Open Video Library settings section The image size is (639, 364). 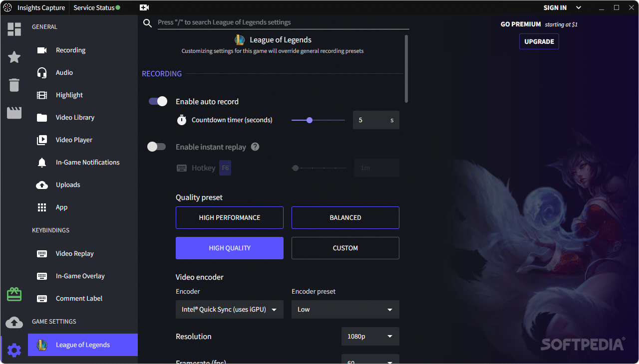[x=83, y=118]
